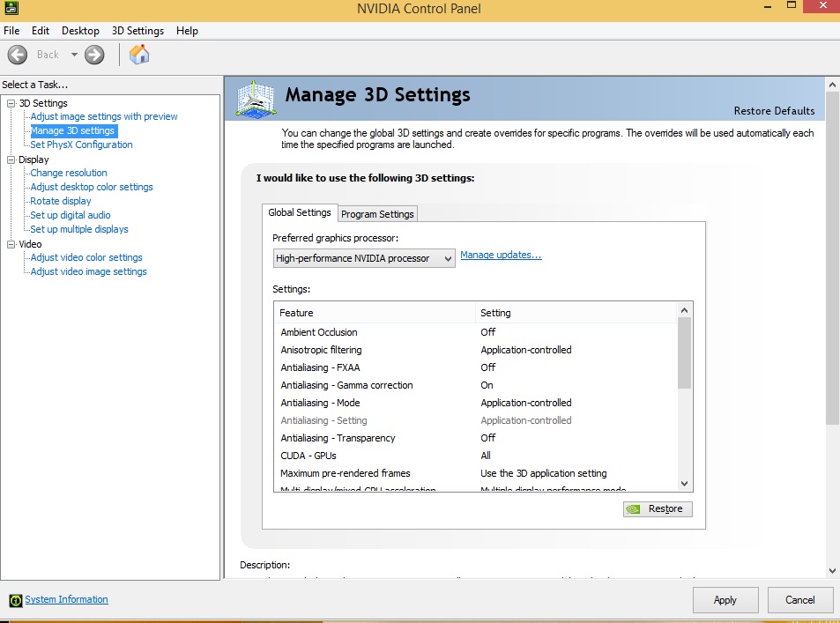Select Adjust image settings with preview
This screenshot has width=840, height=623.
tap(104, 116)
